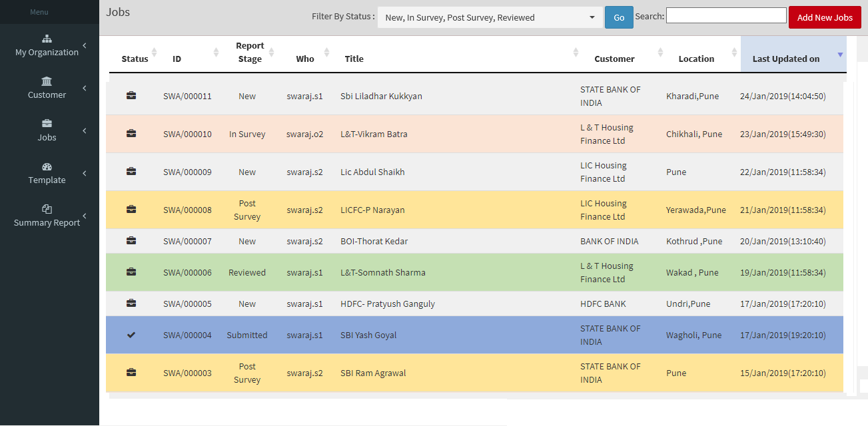Click briefcase status icon for SWA/000008
Image resolution: width=868 pixels, height=426 pixels.
131,210
